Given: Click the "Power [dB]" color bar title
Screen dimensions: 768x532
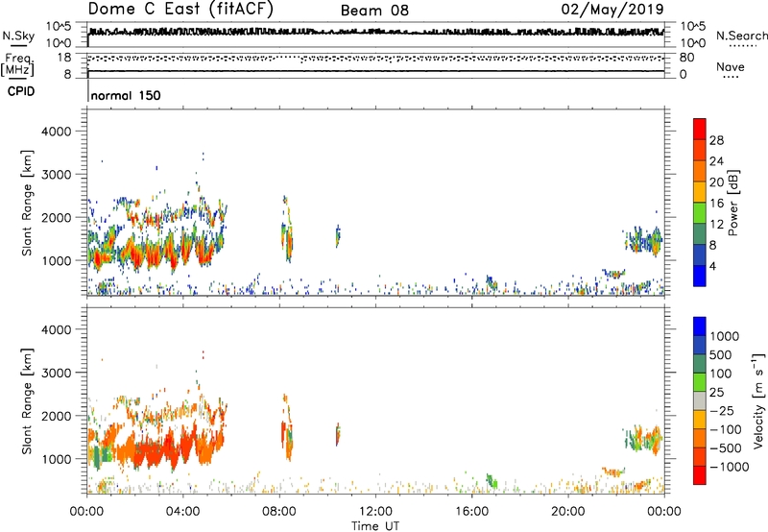Looking at the screenshot, I should click(732, 203).
